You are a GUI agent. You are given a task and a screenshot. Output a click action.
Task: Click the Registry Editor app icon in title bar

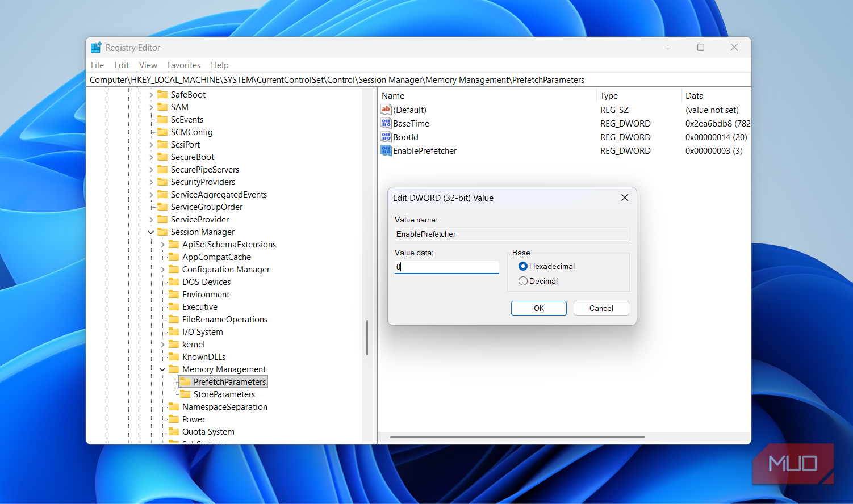96,48
